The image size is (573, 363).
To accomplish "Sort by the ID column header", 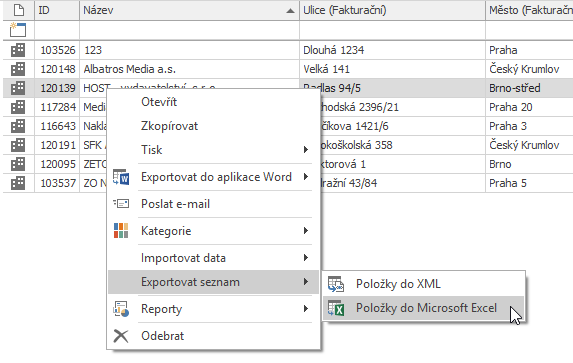I will (x=57, y=10).
